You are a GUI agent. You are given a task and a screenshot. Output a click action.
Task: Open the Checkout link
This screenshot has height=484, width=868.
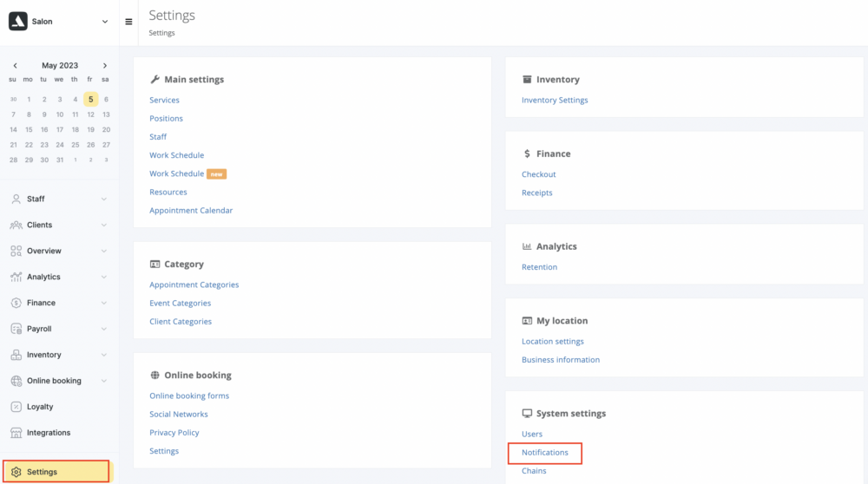pos(539,174)
